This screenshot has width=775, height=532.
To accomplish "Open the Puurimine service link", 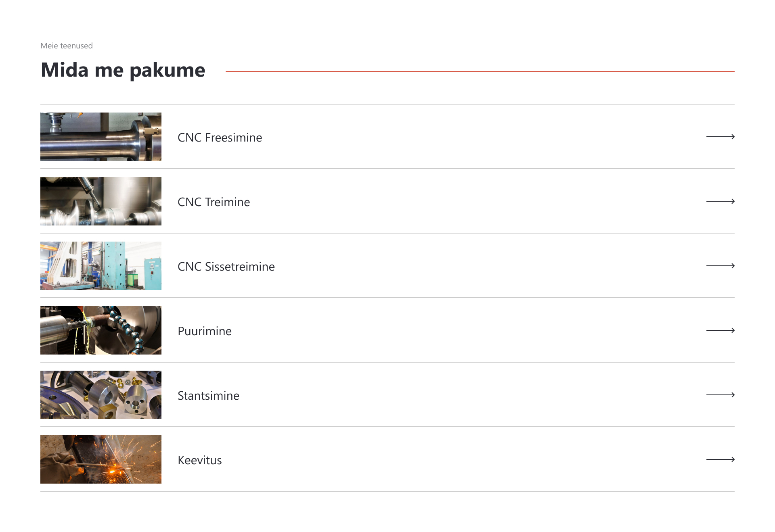I will 205,331.
